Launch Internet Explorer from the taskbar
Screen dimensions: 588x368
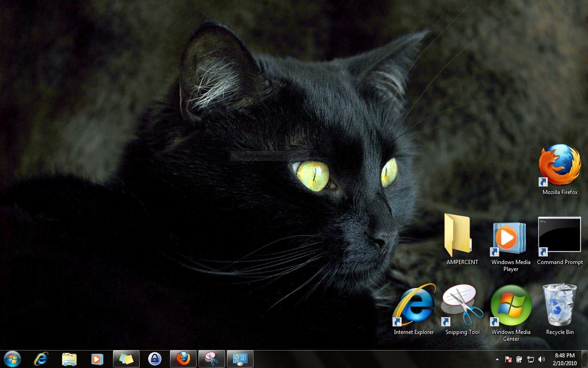(41, 359)
